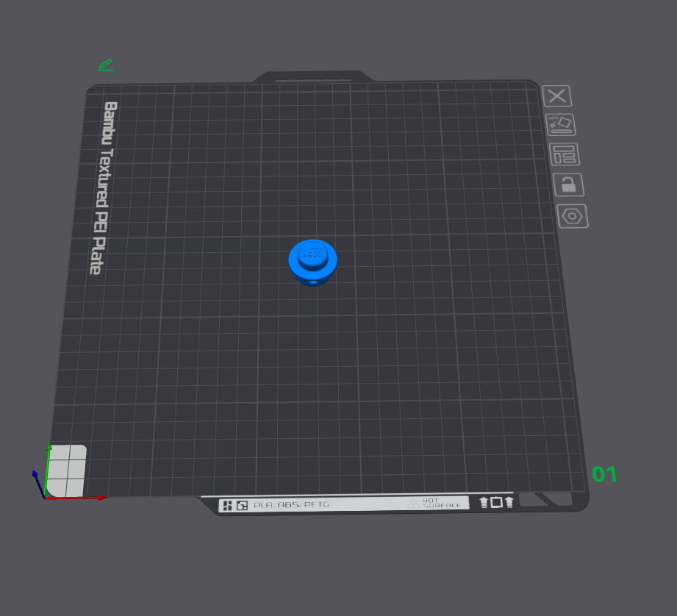The image size is (677, 616).
Task: Click the PLA/ABS/PETG plate label
Action: [291, 504]
